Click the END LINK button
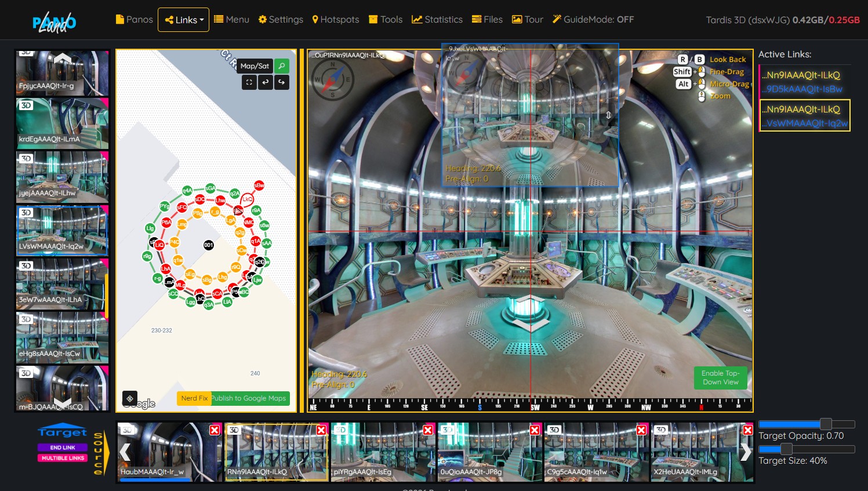The image size is (868, 491). 63,448
